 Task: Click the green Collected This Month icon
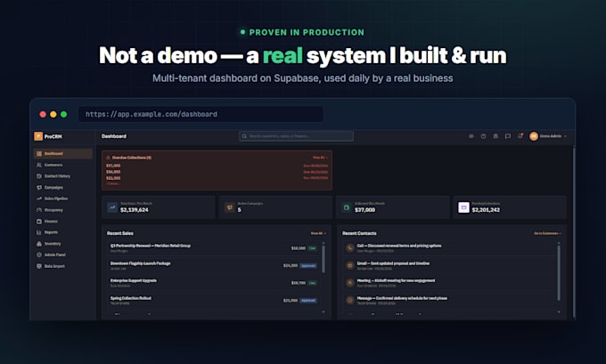[x=347, y=207]
